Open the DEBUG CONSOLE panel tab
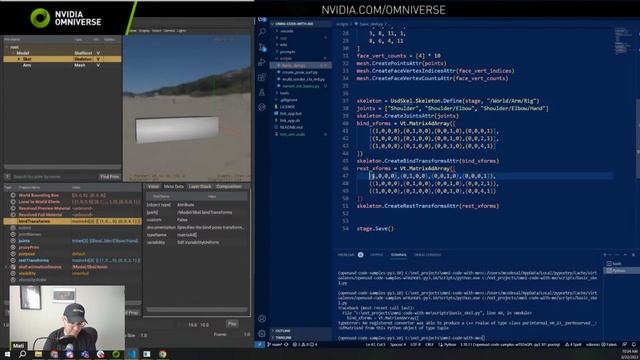Image resolution: width=640 pixels, height=360 pixels. pyautogui.click(x=427, y=255)
